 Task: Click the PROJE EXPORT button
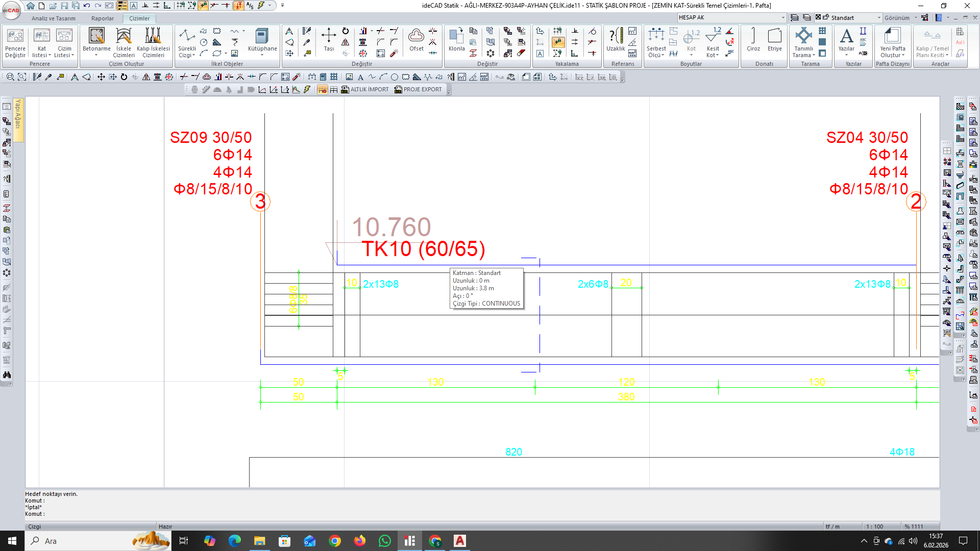point(418,90)
